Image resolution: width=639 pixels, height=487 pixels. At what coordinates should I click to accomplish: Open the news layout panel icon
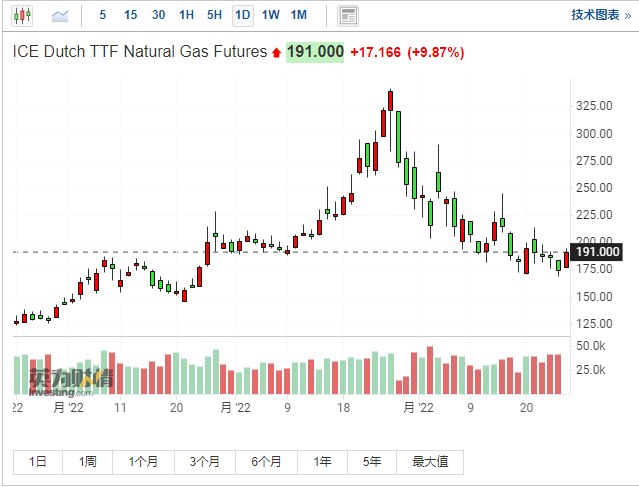click(348, 15)
